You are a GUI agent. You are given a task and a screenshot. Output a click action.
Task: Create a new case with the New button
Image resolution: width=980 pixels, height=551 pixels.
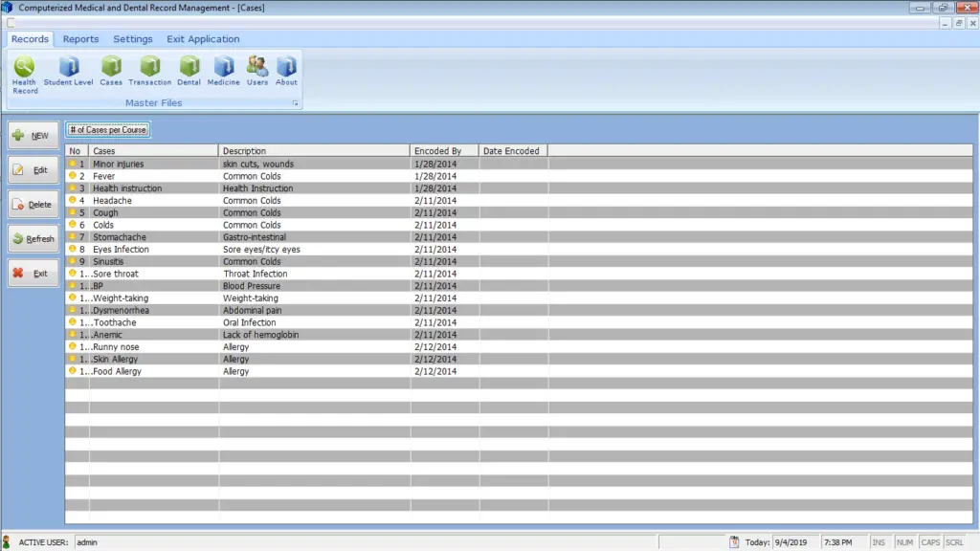pyautogui.click(x=33, y=135)
